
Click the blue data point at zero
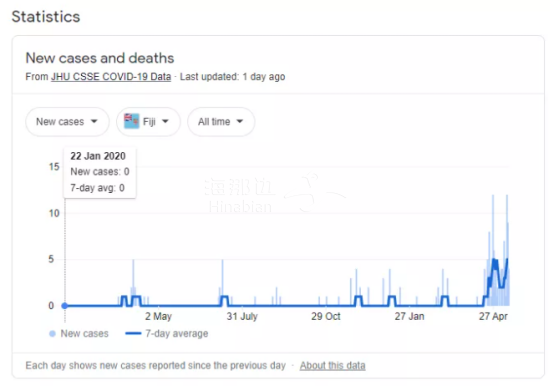65,305
